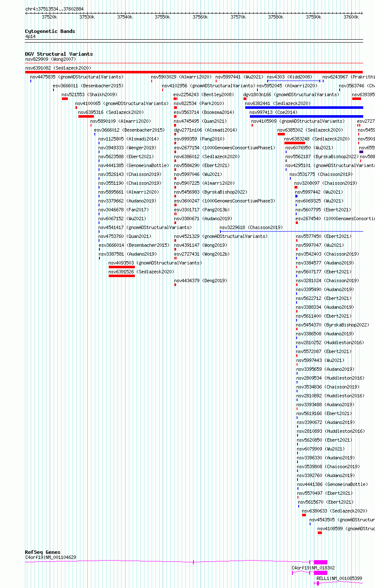Click the red bar under nsv6391526 (Sedlazeck2020)

tap(122, 276)
